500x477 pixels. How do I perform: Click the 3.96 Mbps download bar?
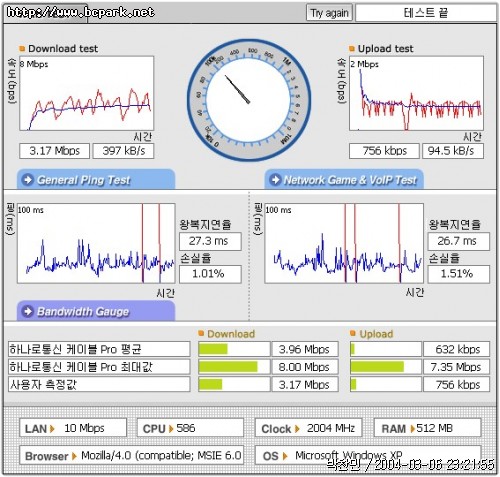[234, 349]
